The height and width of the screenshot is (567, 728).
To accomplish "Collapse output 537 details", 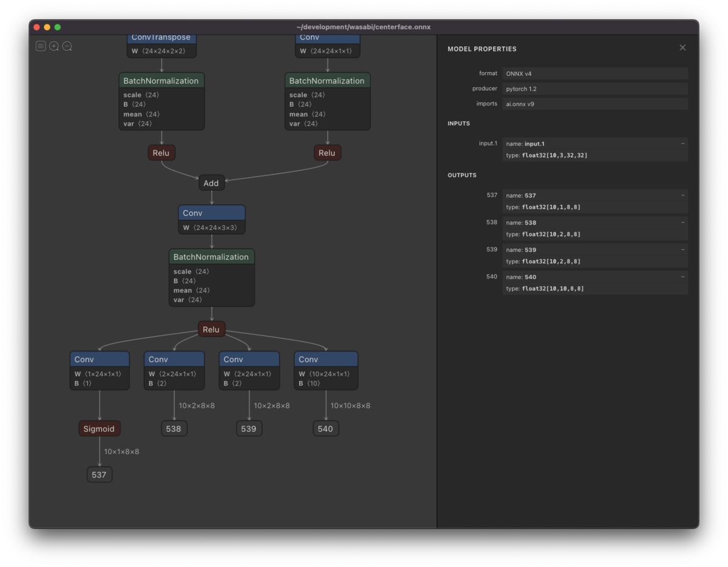I will 682,195.
